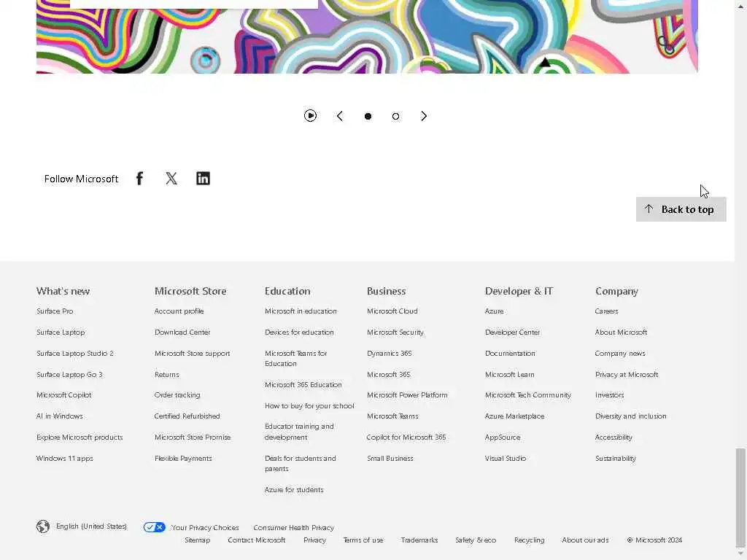
Task: Select the second slide indicator dot
Action: coord(395,116)
